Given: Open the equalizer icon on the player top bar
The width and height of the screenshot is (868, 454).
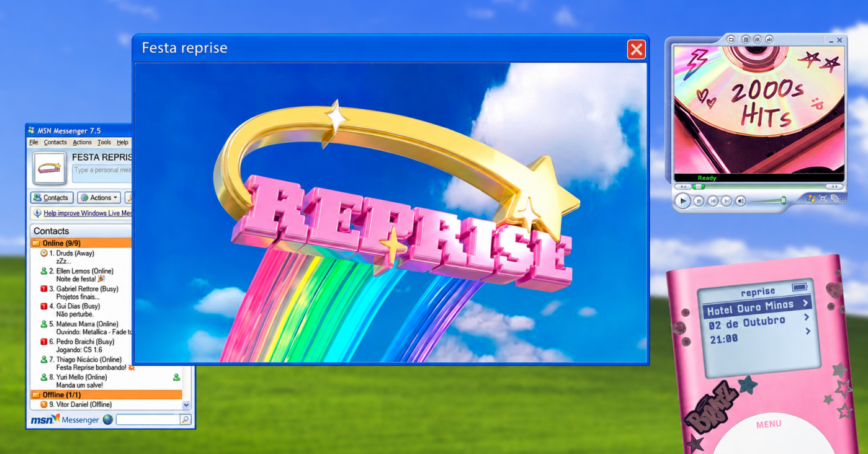Looking at the screenshot, I should click(769, 39).
